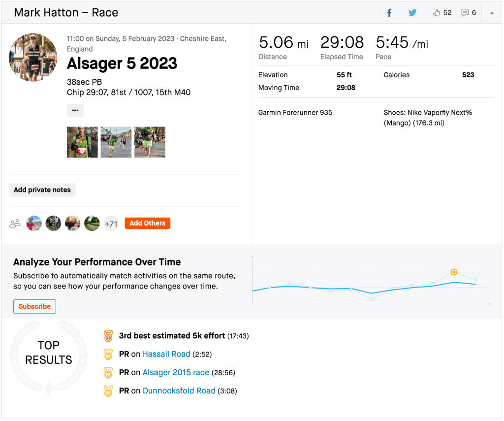504x421 pixels.
Task: Select the orange highlighted chart point
Action: click(454, 272)
